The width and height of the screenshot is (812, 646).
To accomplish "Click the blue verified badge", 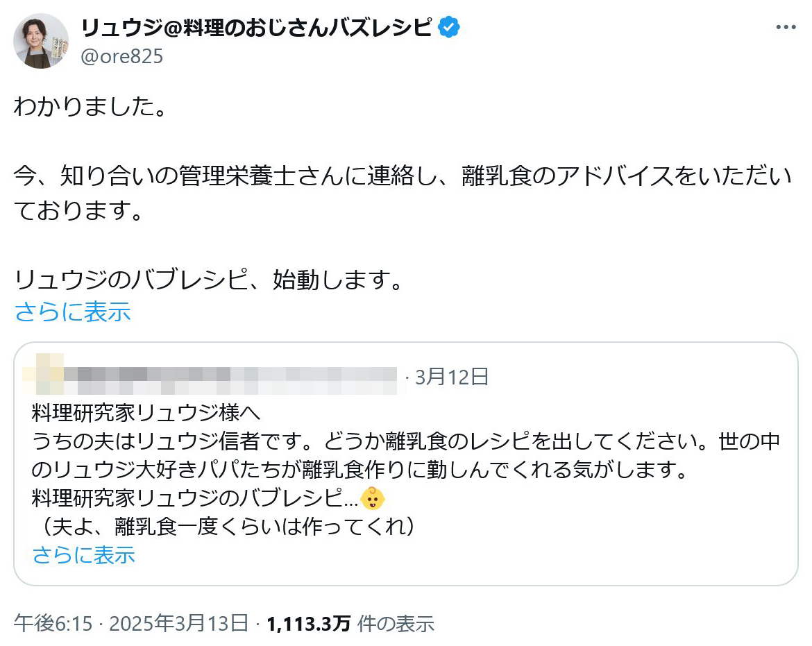I will point(450,28).
